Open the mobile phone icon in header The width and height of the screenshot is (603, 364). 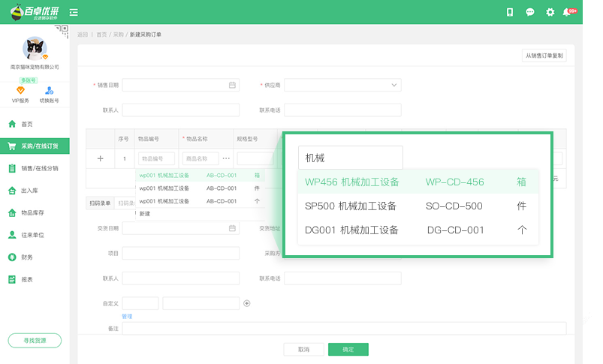coord(510,12)
